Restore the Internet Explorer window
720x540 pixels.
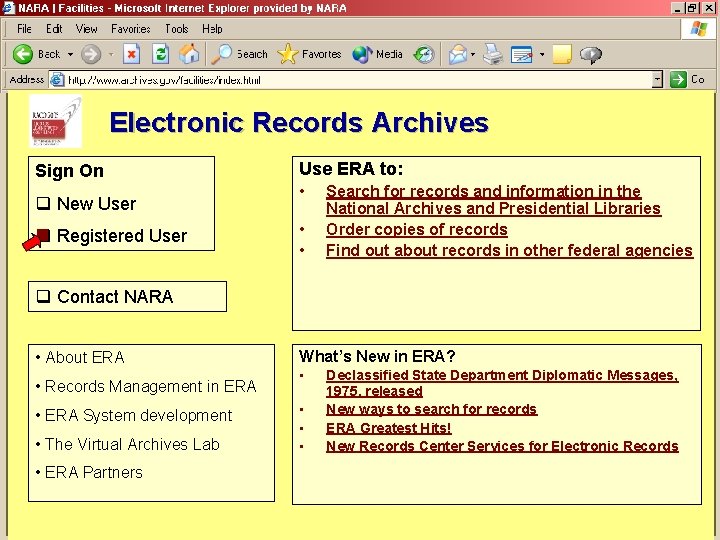(x=692, y=8)
